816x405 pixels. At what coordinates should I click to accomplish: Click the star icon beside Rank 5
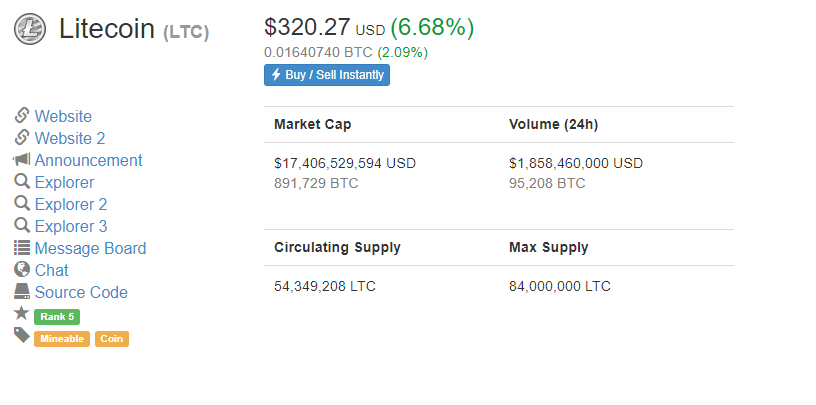click(21, 313)
